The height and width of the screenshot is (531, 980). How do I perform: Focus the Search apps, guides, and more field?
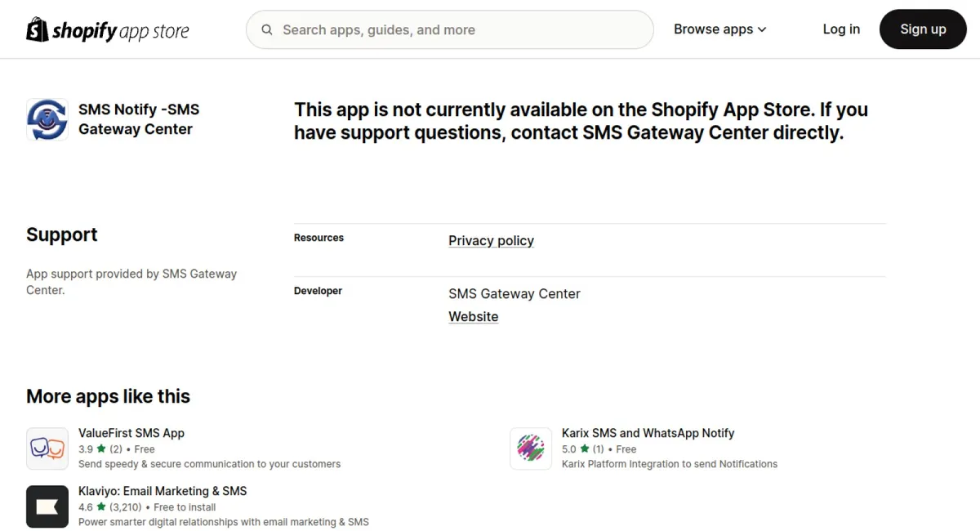[450, 29]
